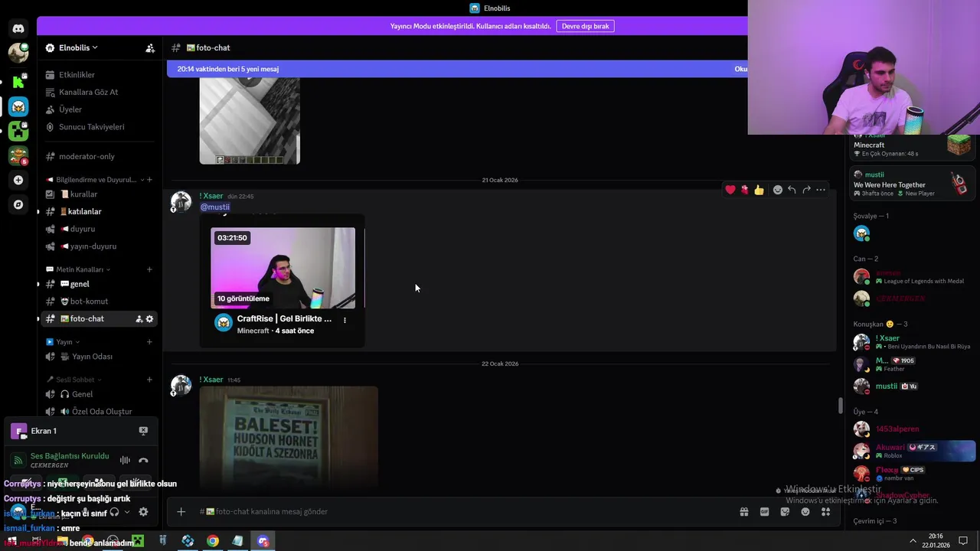The height and width of the screenshot is (551, 980).
Task: Click the invite people icon beside Elnobilis
Action: [150, 47]
